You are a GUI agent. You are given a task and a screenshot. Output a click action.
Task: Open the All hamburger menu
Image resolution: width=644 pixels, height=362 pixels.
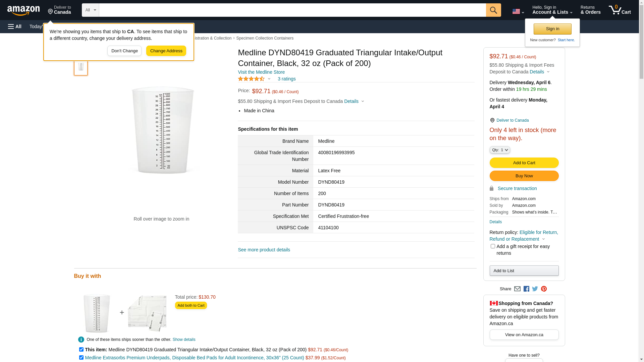(15, 26)
